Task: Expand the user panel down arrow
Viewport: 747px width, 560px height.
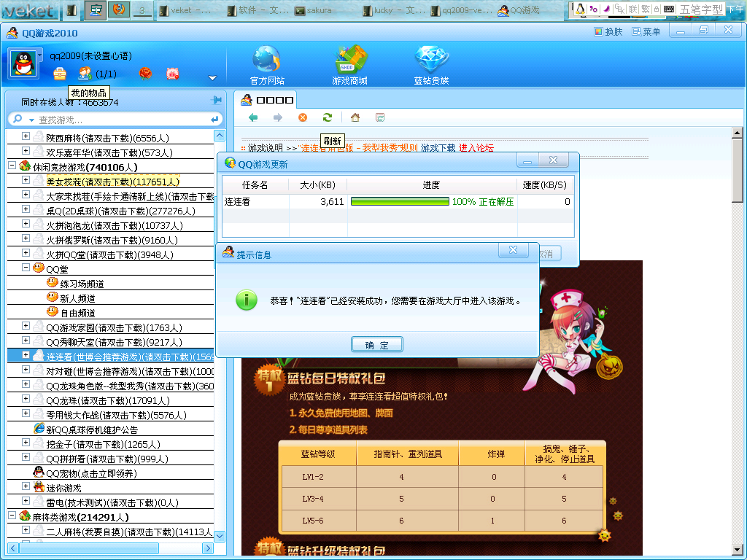Action: tap(212, 77)
